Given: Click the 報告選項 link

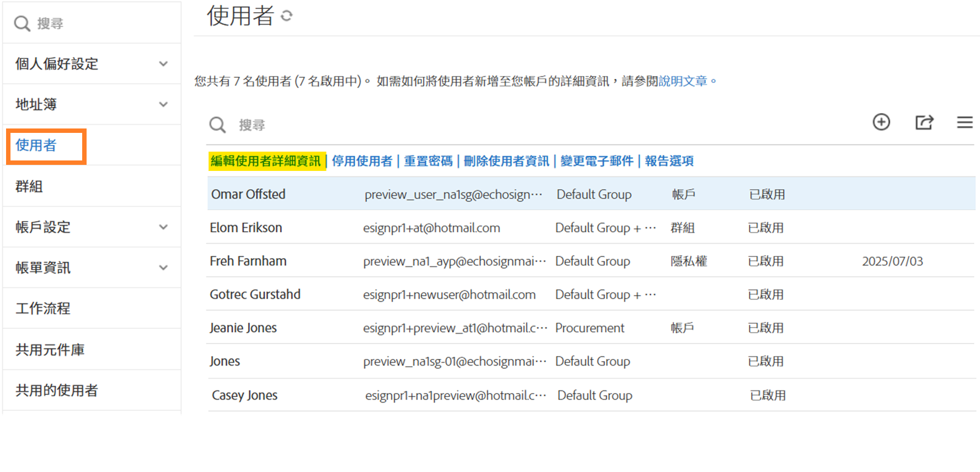Looking at the screenshot, I should pos(669,161).
